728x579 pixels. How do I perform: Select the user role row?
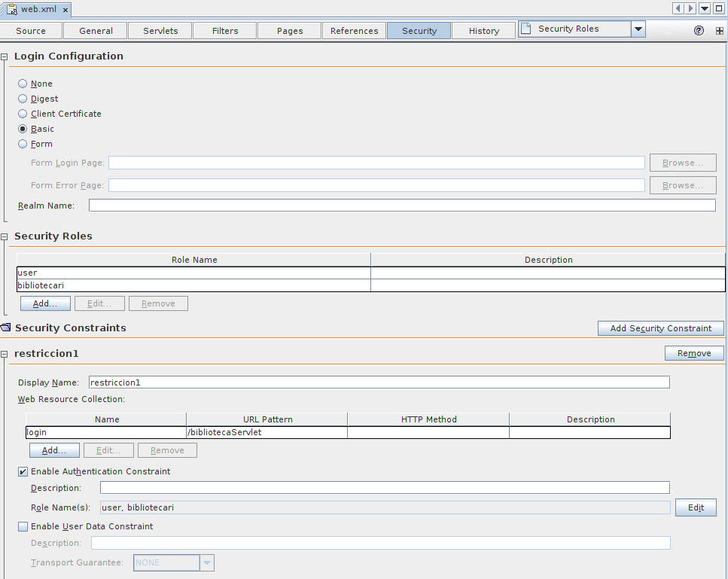[370, 273]
